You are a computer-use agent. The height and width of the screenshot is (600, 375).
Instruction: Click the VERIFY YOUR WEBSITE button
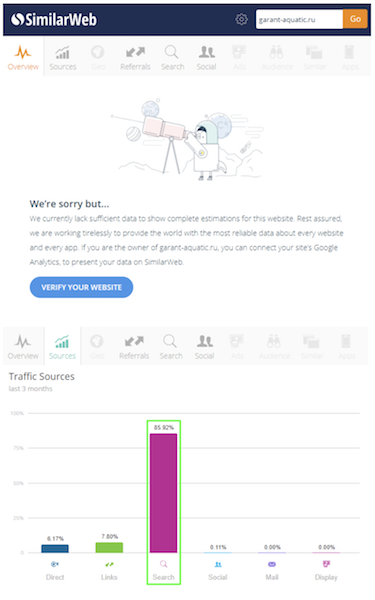82,287
